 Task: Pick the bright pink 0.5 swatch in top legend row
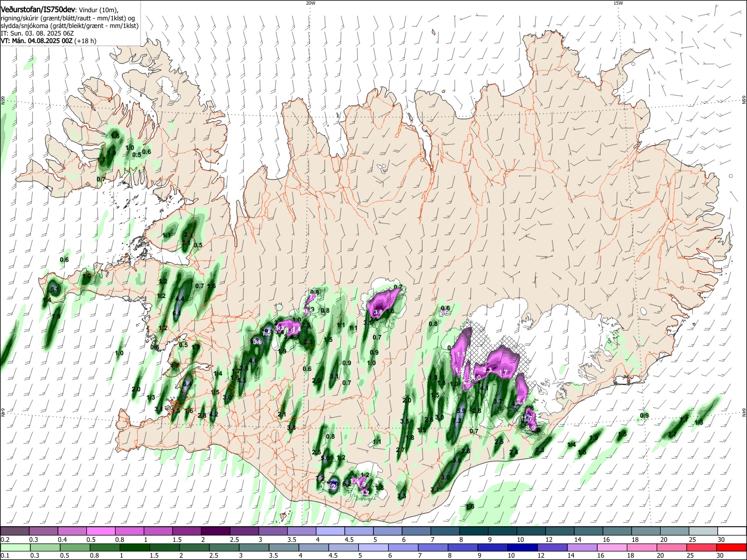(100, 531)
